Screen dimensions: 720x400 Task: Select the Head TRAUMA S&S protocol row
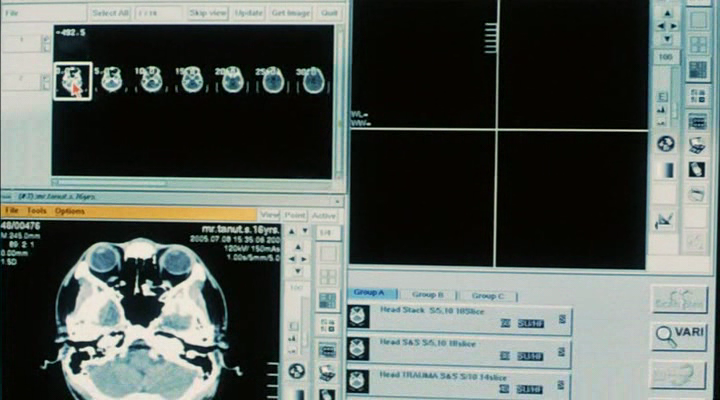459,383
